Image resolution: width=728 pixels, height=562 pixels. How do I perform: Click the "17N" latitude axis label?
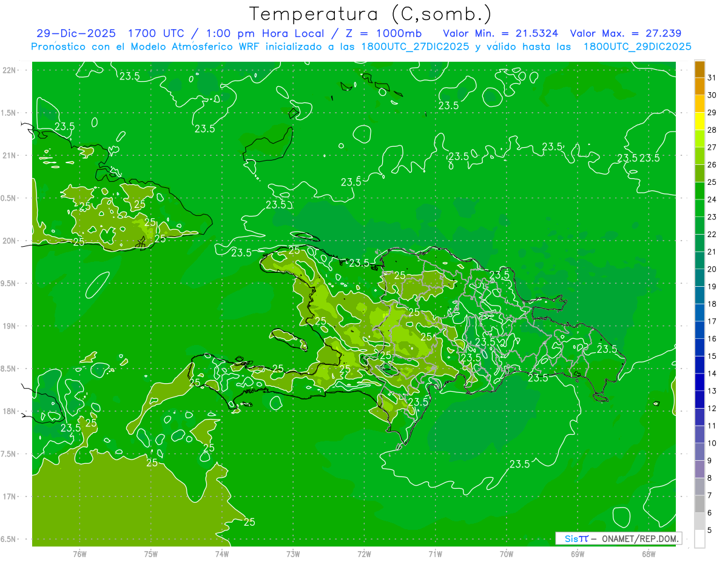(10, 497)
